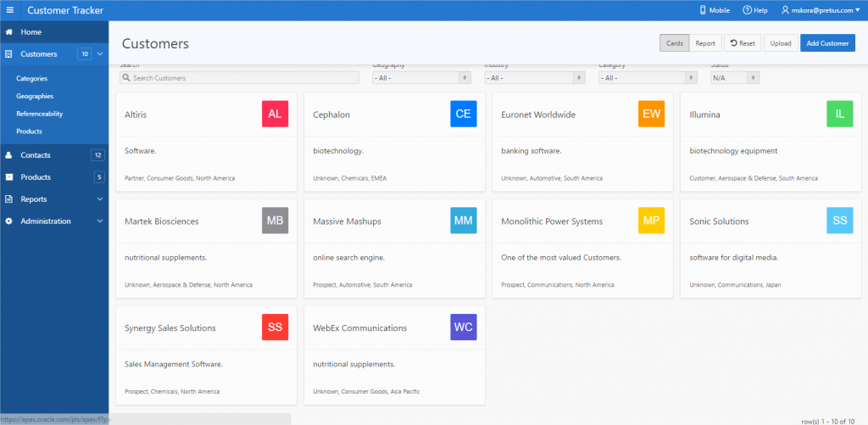Click the MB badge on Martek Biosciences card

[x=275, y=221]
